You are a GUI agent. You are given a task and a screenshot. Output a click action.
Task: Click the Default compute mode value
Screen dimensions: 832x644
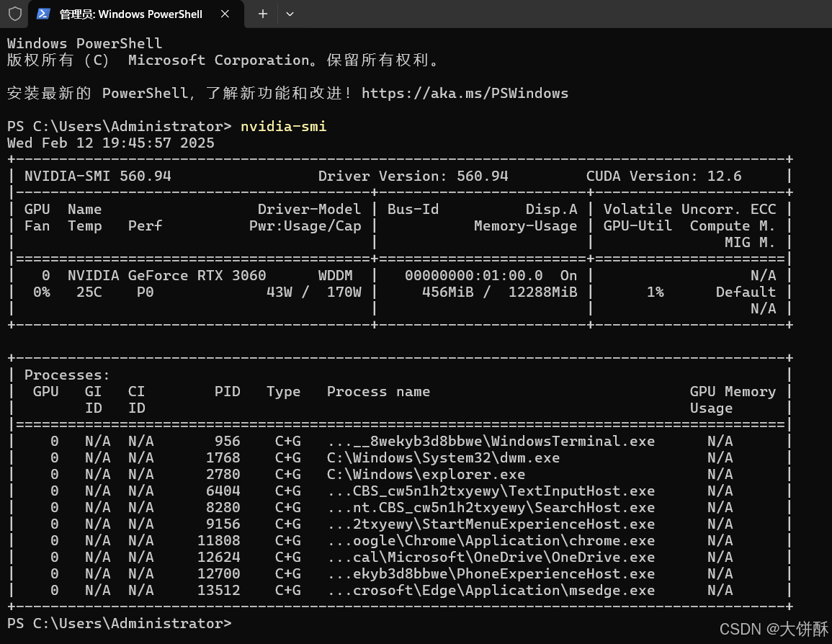tap(746, 292)
